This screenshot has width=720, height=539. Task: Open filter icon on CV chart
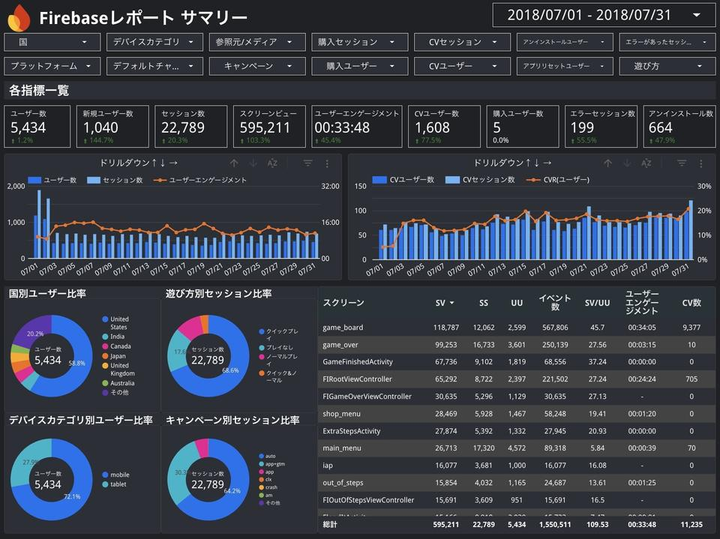coord(682,163)
